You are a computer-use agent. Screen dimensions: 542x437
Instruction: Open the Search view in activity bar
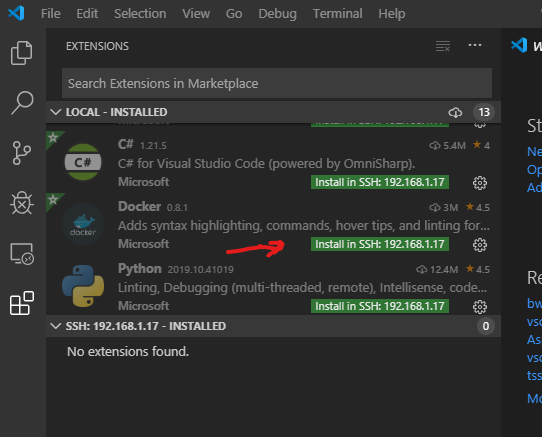(x=22, y=103)
